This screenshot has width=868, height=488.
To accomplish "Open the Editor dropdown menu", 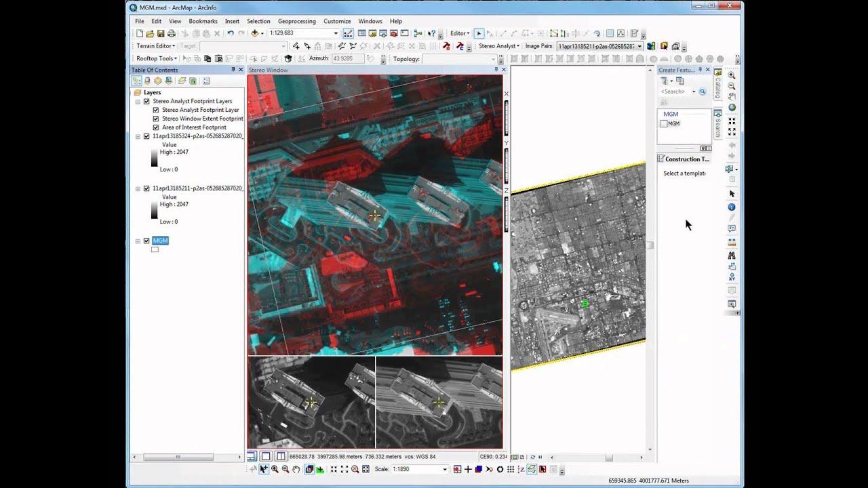I will (460, 33).
